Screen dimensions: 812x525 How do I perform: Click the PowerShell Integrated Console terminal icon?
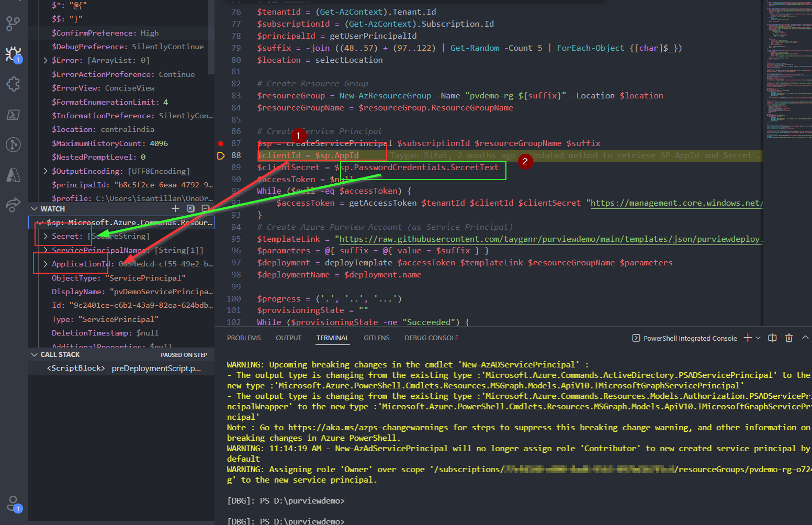click(636, 338)
